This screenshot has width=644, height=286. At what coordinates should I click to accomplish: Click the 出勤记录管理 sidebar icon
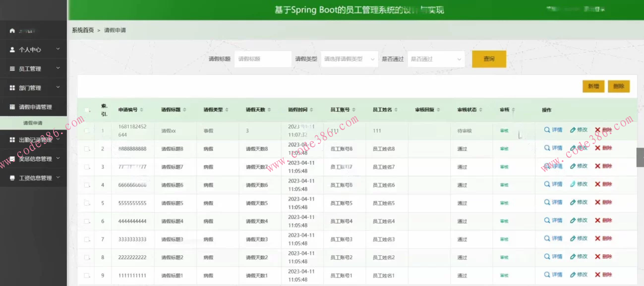click(x=11, y=140)
